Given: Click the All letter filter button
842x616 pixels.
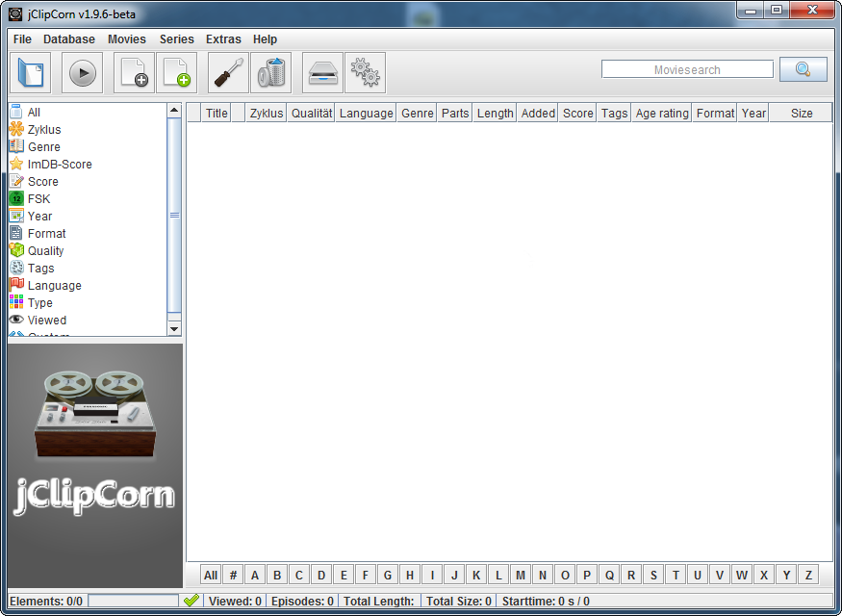Looking at the screenshot, I should pos(211,576).
